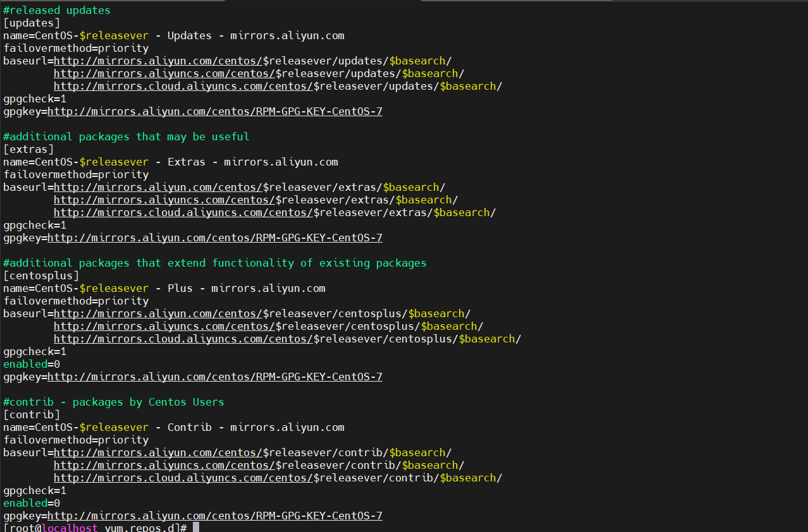Click 'gpgcheck=1' in the [contrib] section
Viewport: 808px width, 532px height.
tap(35, 490)
